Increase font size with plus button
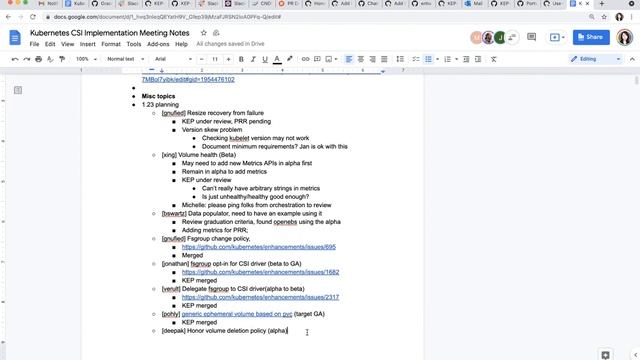Screen dimensions: 640x360 tap(228, 59)
